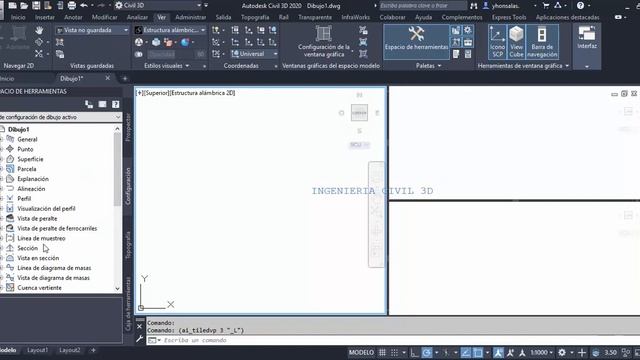Toggle polar tracking in status bar
640x360 pixels.
click(427, 352)
